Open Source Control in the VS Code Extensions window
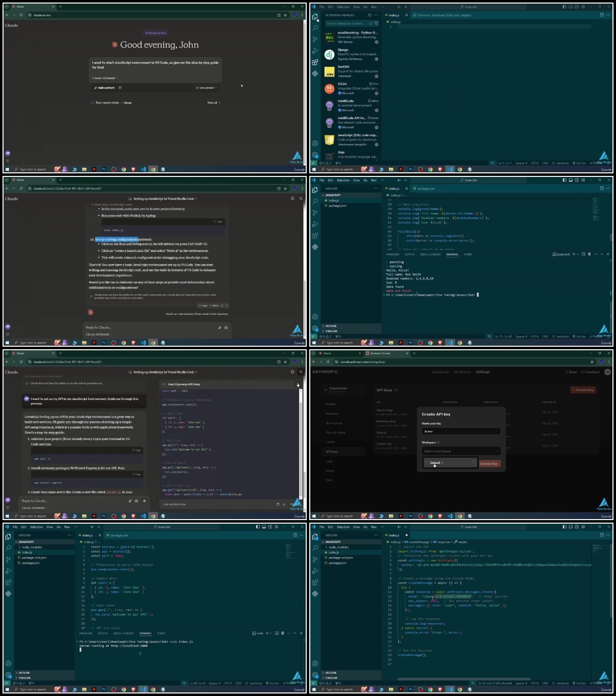This screenshot has width=616, height=696. coord(315,39)
